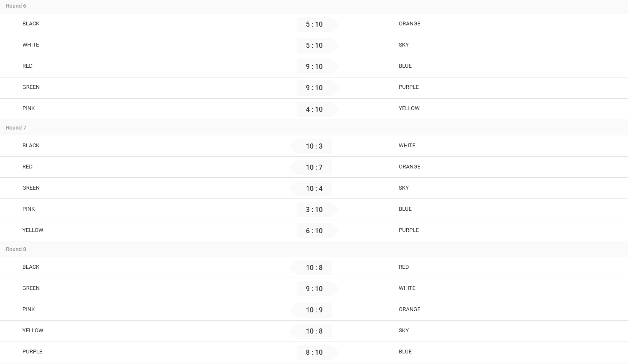
Task: Open the PURPLE vs BLUE 8:10 score
Action: 314,352
